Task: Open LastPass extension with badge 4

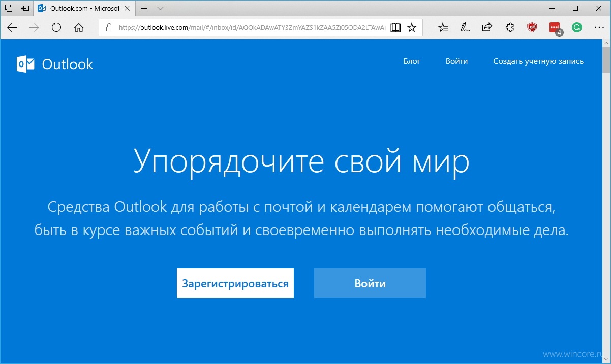Action: point(555,28)
